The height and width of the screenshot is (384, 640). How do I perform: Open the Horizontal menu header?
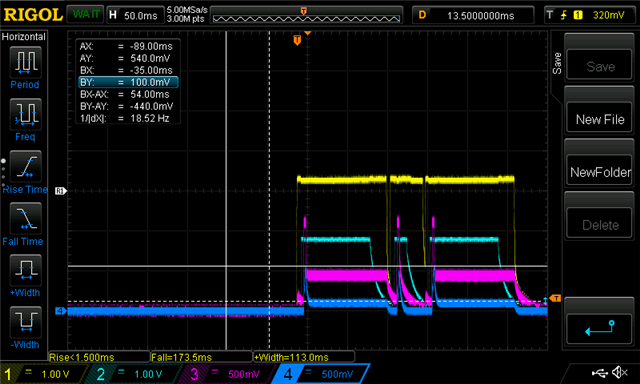click(24, 37)
